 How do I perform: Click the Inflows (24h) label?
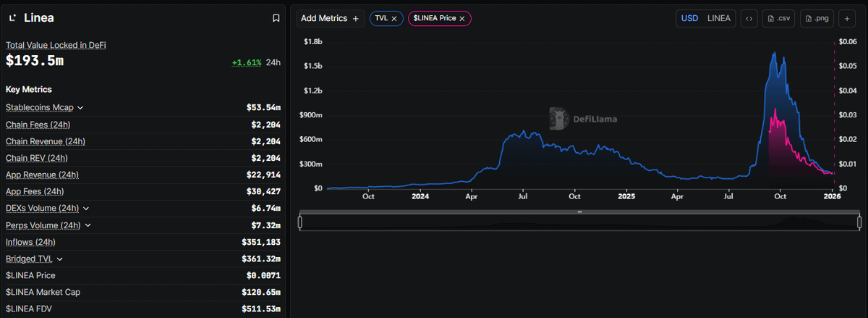(x=30, y=242)
